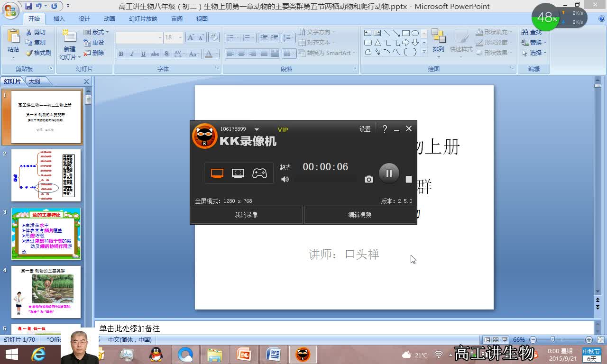This screenshot has height=364, width=607.
Task: Open Internet Explorer from taskbar
Action: [x=38, y=354]
